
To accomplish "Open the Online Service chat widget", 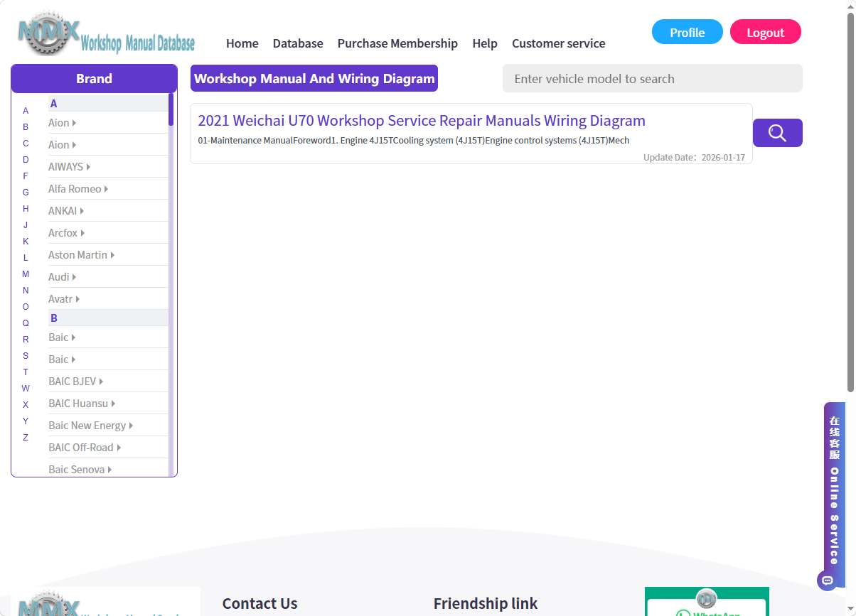I will pos(834,490).
